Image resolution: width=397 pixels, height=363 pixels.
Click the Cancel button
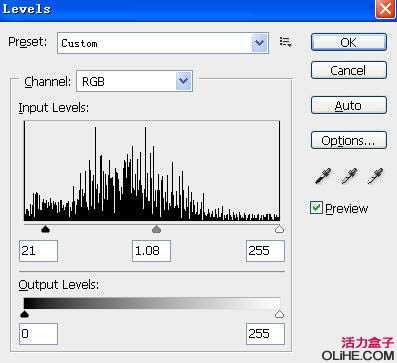coord(349,70)
